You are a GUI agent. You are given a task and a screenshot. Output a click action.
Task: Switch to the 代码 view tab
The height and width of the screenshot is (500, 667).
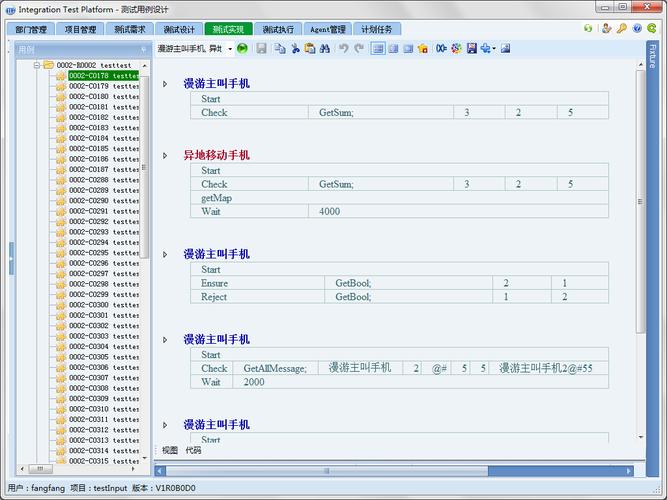tap(192, 451)
